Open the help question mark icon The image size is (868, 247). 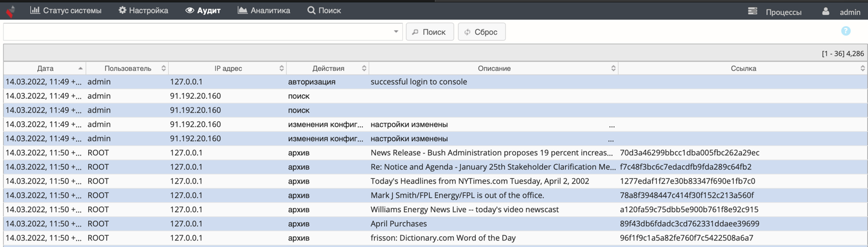pos(846,31)
